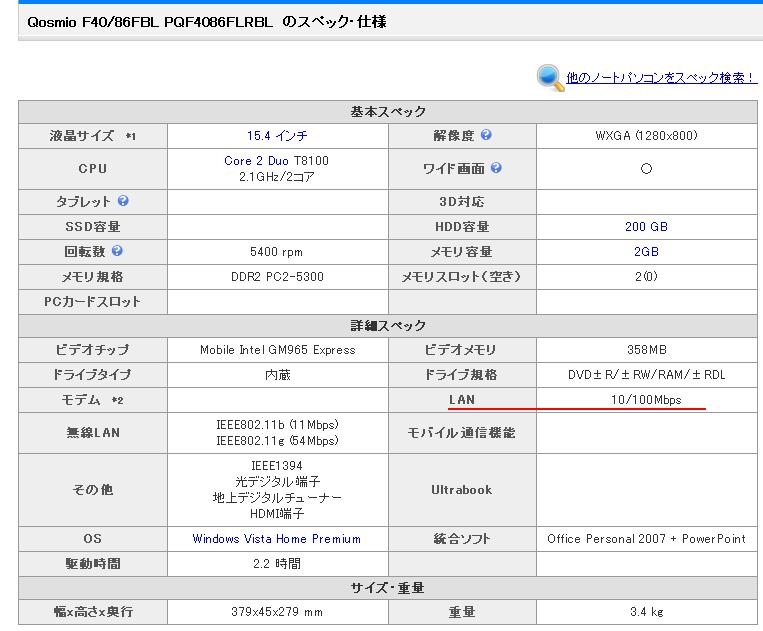Screen dimensions: 763x631
Task: Click the メモリ規格 label
Action: (x=92, y=277)
